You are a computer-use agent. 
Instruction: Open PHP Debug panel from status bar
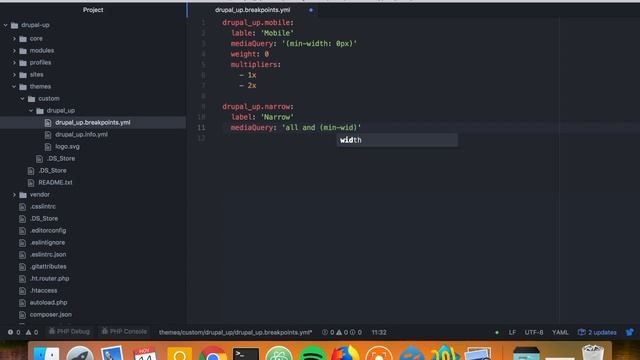(69, 331)
